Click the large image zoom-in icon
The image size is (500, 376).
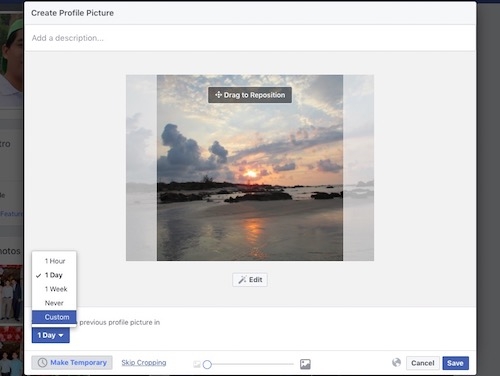(305, 364)
